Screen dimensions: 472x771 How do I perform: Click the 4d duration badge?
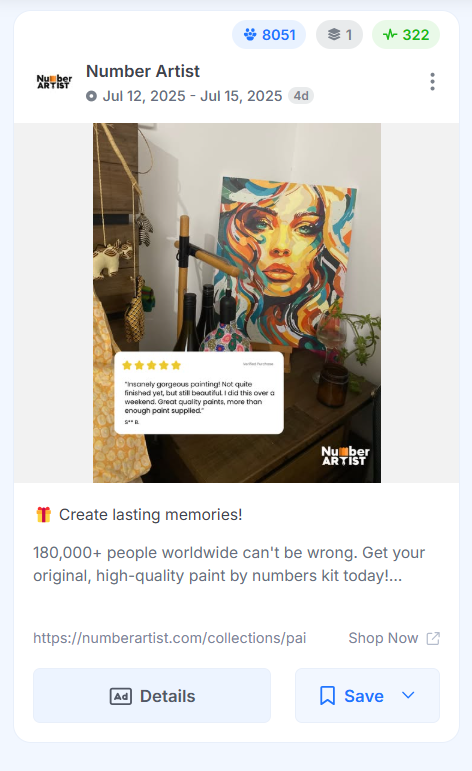[301, 95]
